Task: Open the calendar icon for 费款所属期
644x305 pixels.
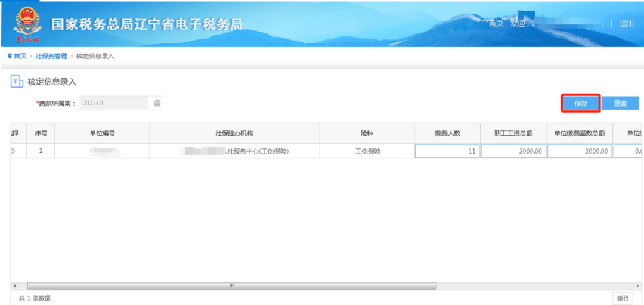Action: (x=157, y=103)
